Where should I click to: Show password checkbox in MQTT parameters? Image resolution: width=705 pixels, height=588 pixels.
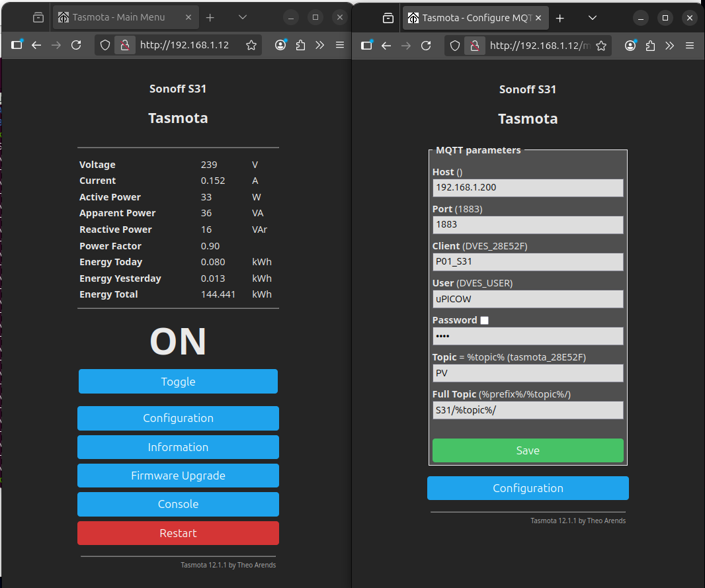[x=485, y=320]
